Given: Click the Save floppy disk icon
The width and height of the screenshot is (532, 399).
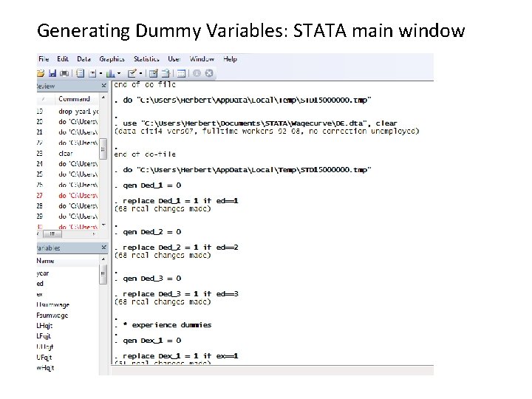Looking at the screenshot, I should click(52, 73).
